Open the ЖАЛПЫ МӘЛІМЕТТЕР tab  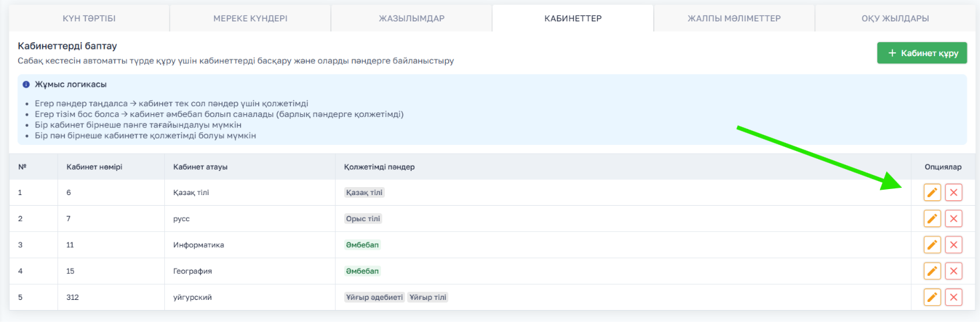pyautogui.click(x=734, y=18)
